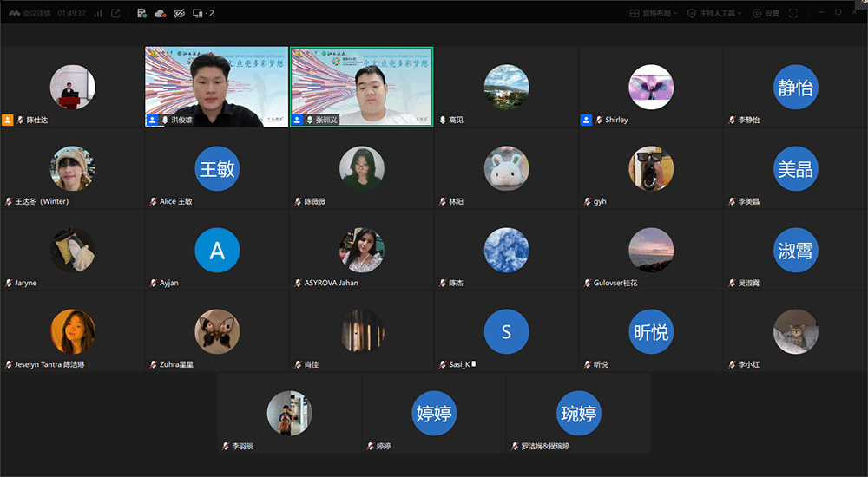The width and height of the screenshot is (868, 477).
Task: Toggle the hidden eye visibility icon
Action: [x=179, y=13]
